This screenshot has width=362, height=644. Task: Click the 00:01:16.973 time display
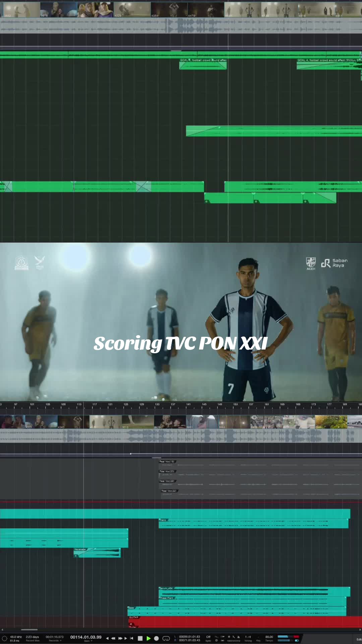tap(55, 637)
